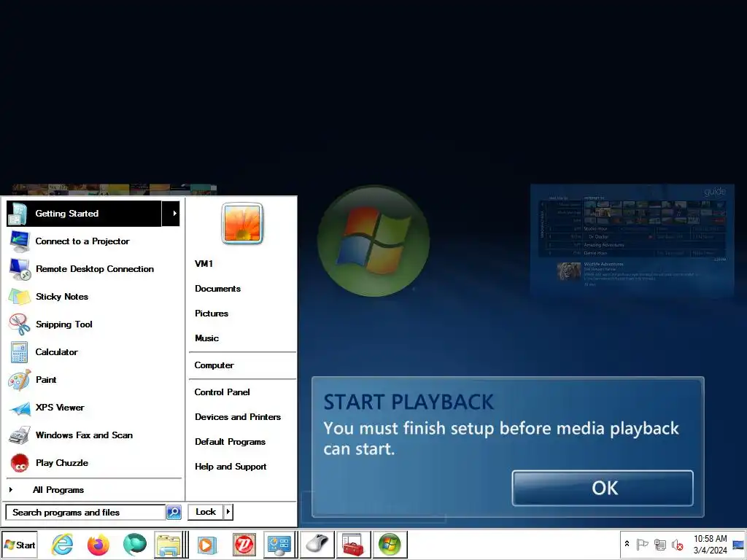Open the shutdown options arrow beside Lock
Viewport: 747px width, 560px height.
coord(228,512)
